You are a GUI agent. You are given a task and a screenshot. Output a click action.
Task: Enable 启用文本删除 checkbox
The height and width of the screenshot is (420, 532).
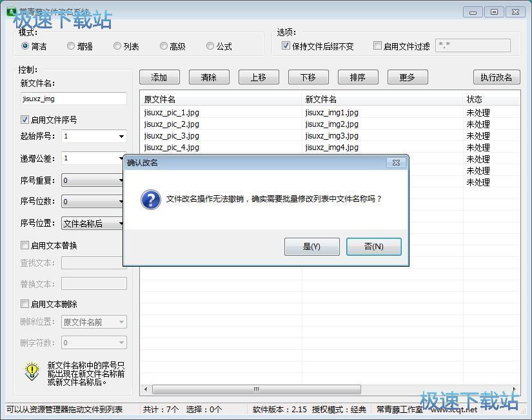pyautogui.click(x=25, y=304)
